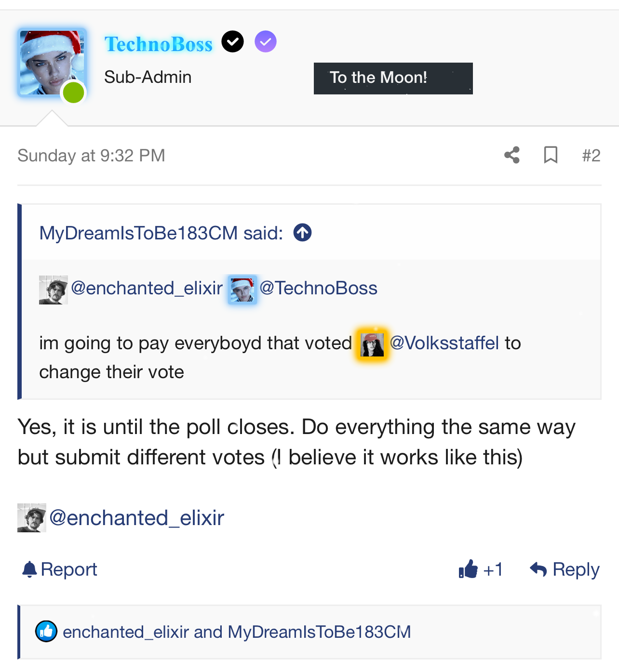The height and width of the screenshot is (672, 619).
Task: Open @enchanted_elixir mention below the reply text
Action: 136,518
